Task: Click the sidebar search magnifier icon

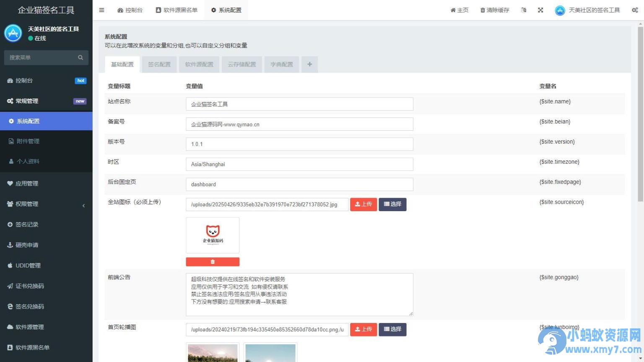Action: [x=80, y=57]
